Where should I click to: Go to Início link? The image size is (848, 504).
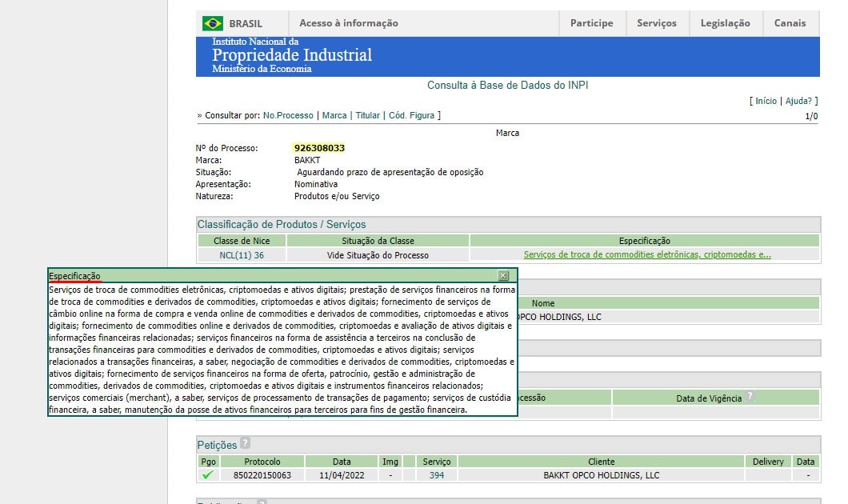[766, 101]
